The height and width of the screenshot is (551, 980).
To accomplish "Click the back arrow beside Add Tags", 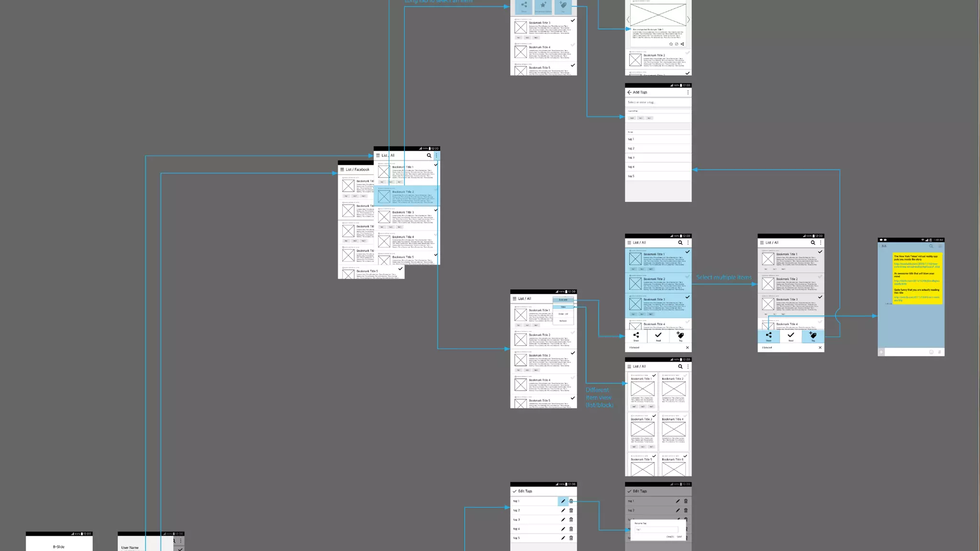I will click(629, 92).
